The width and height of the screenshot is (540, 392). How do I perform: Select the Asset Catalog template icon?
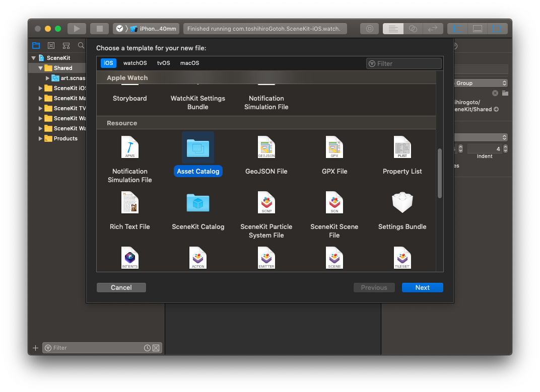click(198, 147)
